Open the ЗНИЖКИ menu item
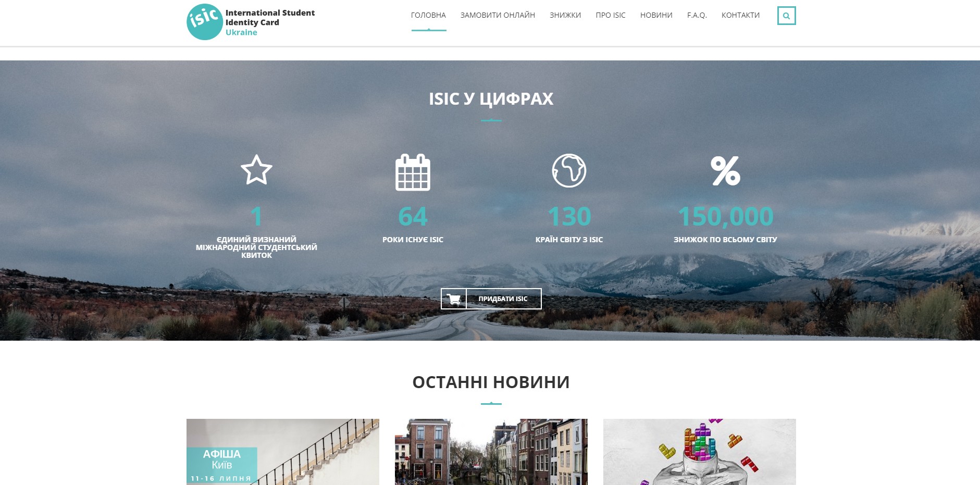Screen dimensions: 980x485 [x=565, y=15]
